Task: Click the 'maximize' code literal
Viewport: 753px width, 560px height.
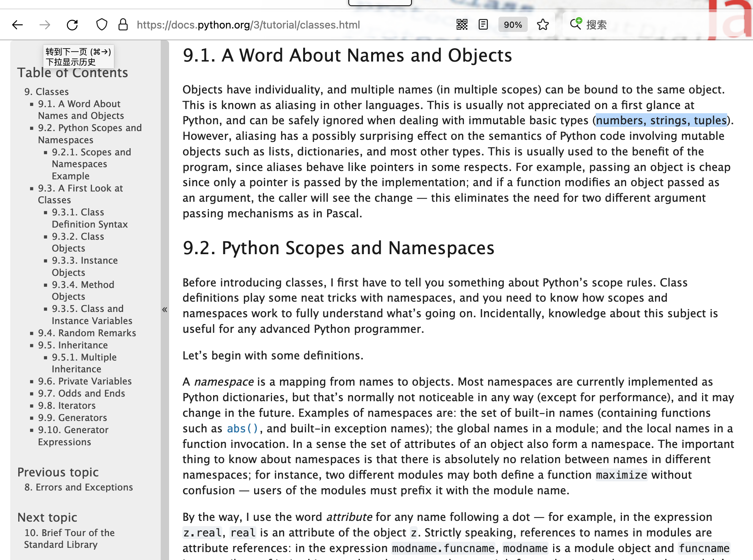Action: (x=622, y=475)
